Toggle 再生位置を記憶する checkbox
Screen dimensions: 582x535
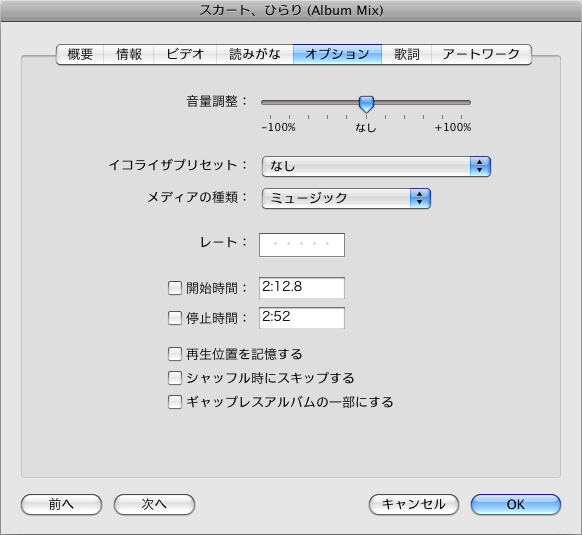[174, 354]
